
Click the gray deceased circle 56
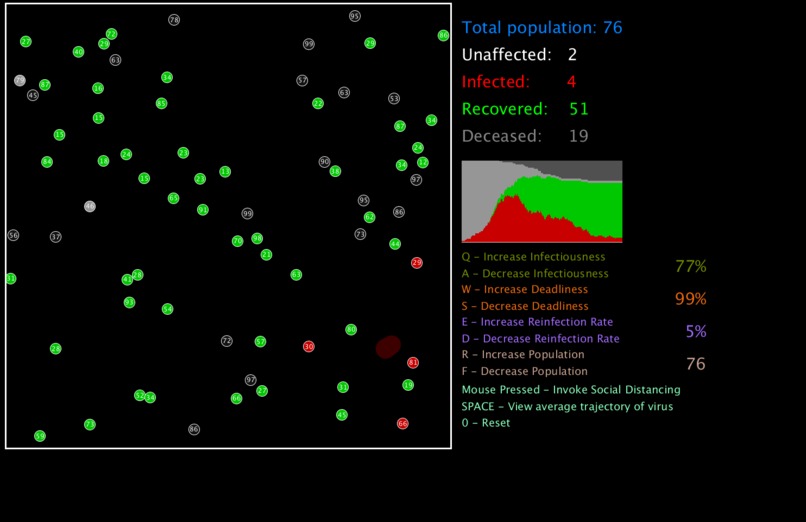13,235
